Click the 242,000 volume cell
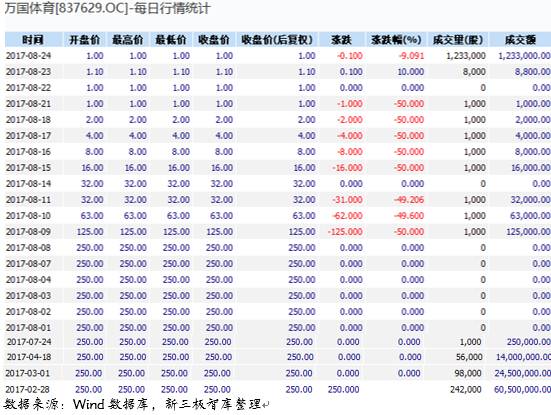 [466, 389]
